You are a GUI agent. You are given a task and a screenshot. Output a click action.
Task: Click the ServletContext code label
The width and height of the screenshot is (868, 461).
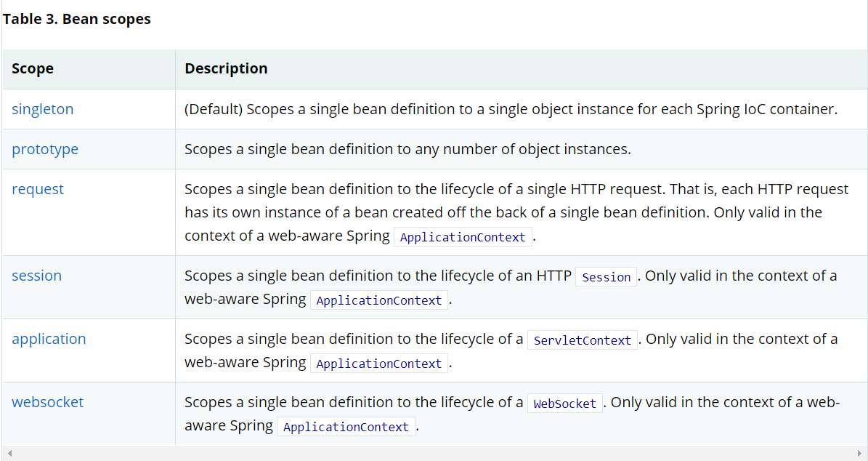point(582,340)
